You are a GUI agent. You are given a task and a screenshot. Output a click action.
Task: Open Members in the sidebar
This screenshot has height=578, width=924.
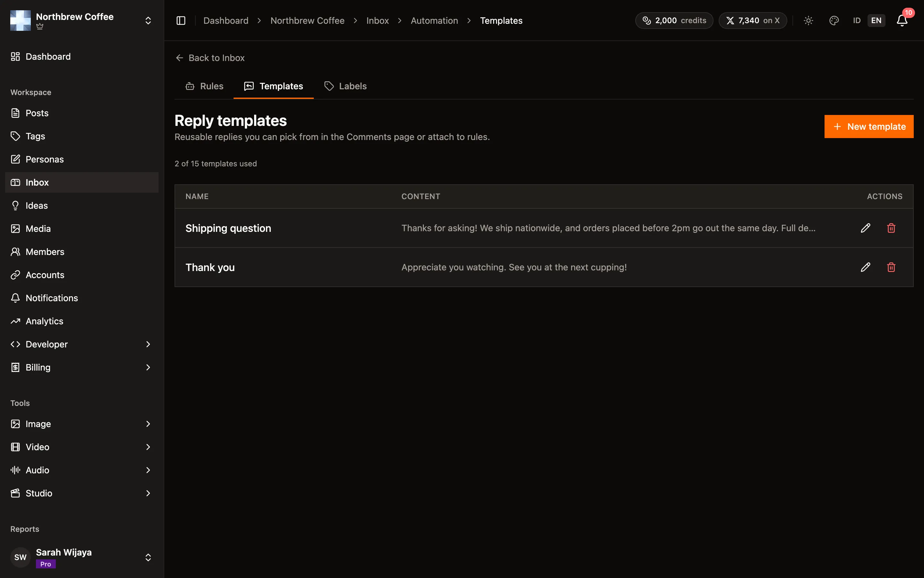(82, 252)
